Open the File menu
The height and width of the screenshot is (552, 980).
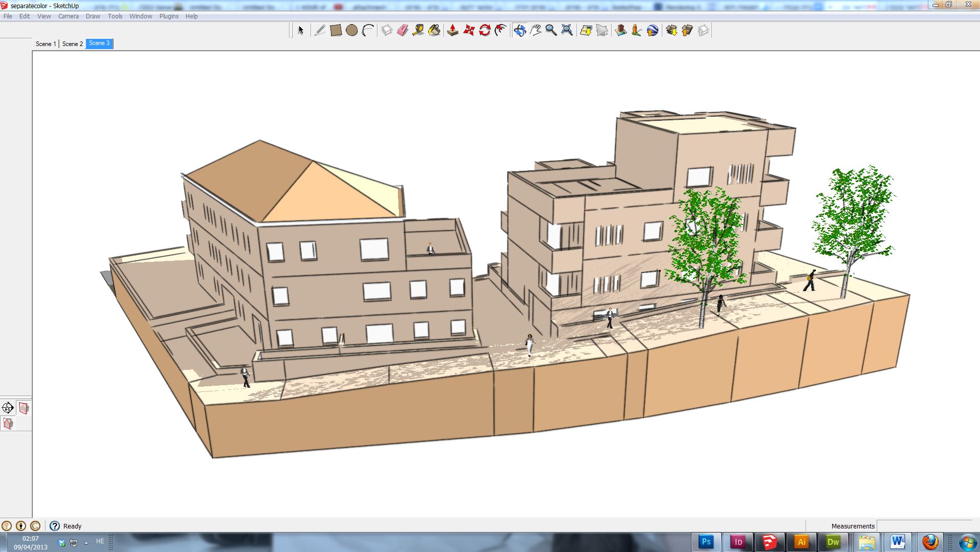pyautogui.click(x=8, y=16)
